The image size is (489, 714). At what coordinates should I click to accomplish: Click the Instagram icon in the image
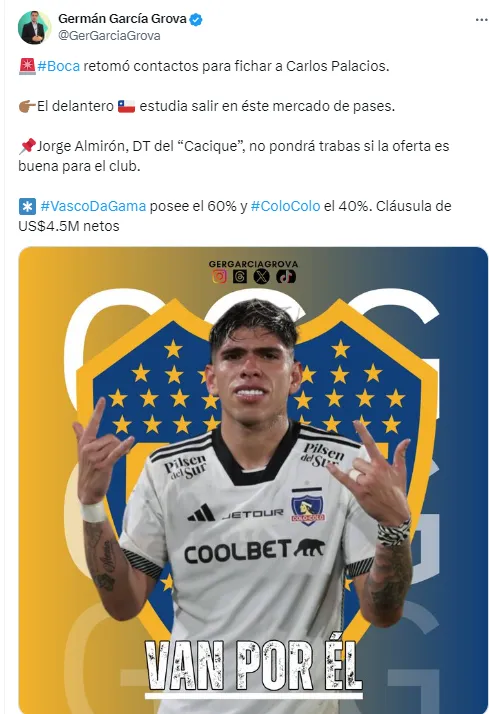[219, 276]
